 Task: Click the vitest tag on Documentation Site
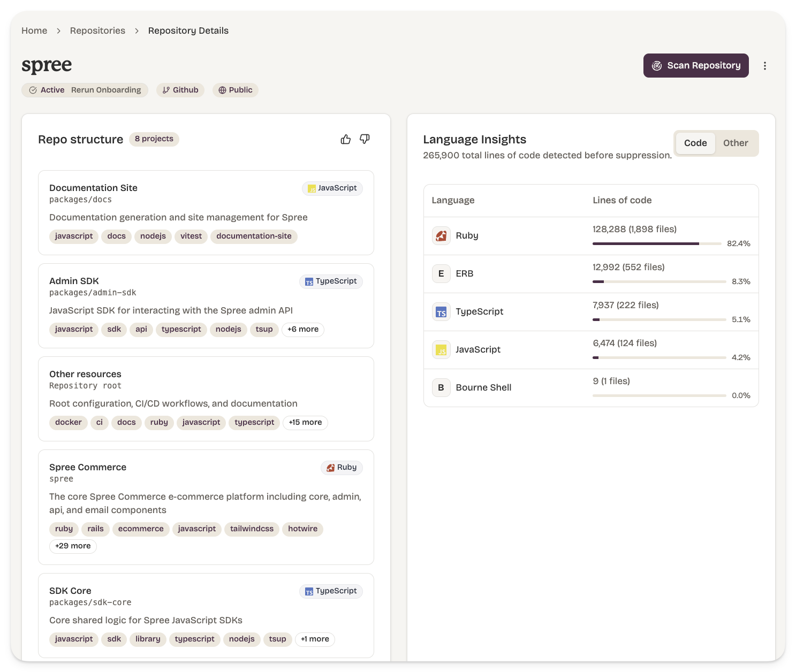pos(191,236)
